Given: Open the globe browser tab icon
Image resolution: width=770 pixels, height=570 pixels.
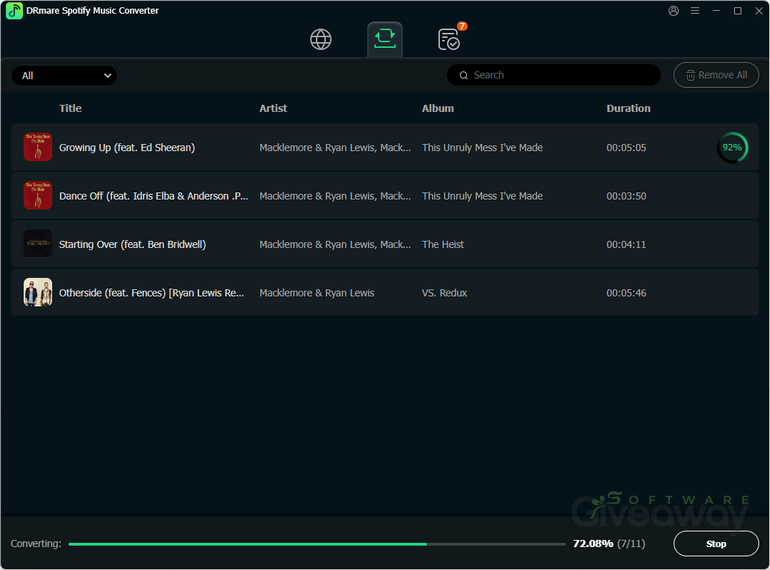Looking at the screenshot, I should click(x=320, y=39).
